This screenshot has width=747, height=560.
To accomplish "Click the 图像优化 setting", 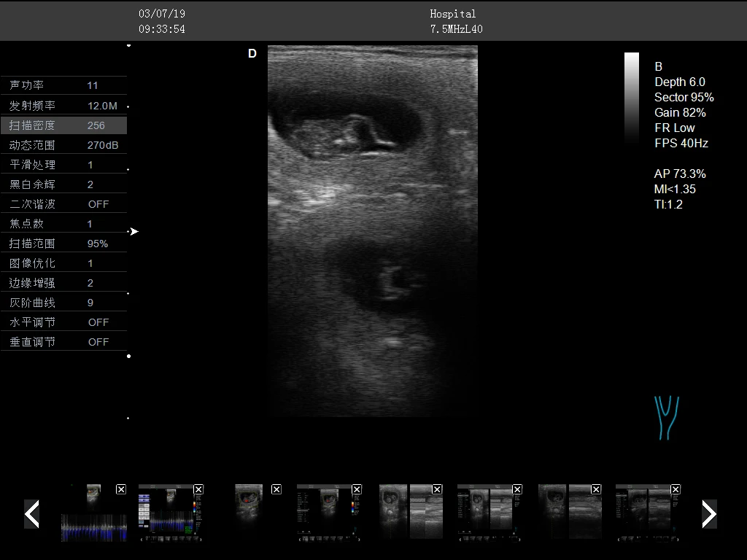I will click(63, 263).
